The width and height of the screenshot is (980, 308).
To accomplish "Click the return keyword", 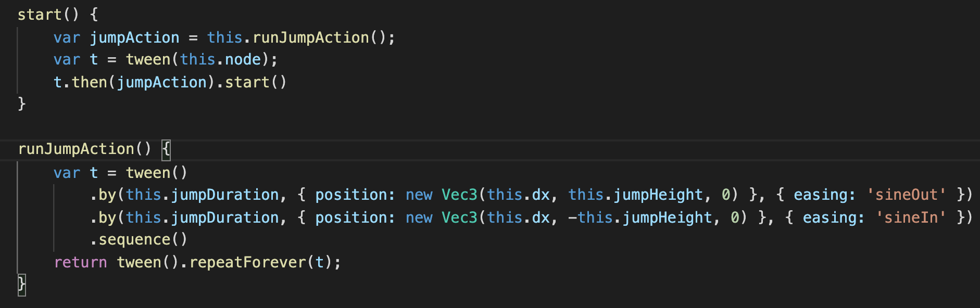I will (x=81, y=262).
